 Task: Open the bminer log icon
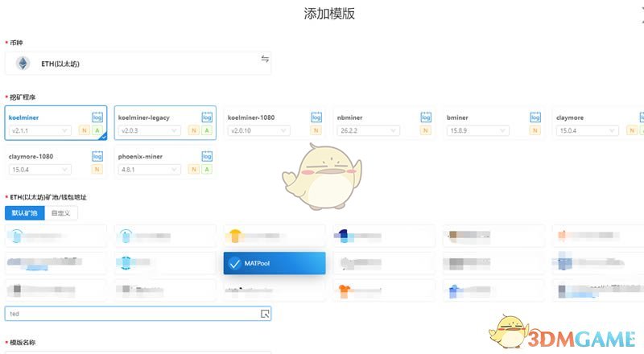pyautogui.click(x=535, y=117)
